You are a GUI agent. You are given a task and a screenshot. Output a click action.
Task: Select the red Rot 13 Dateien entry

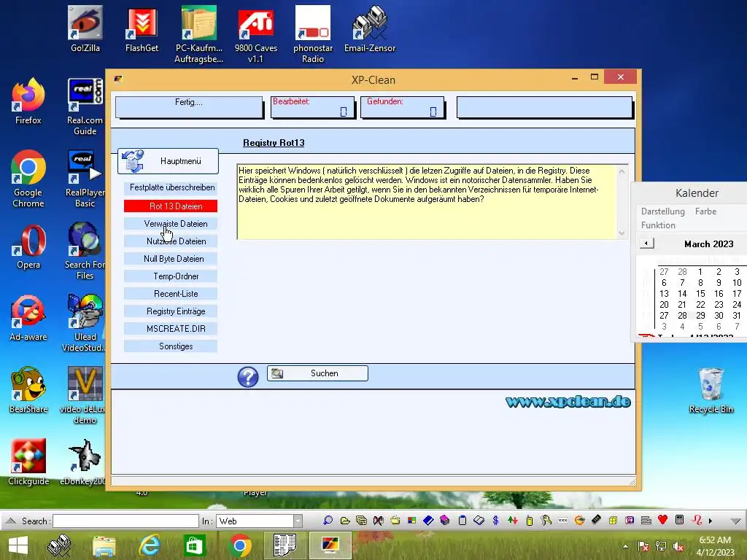coord(171,206)
